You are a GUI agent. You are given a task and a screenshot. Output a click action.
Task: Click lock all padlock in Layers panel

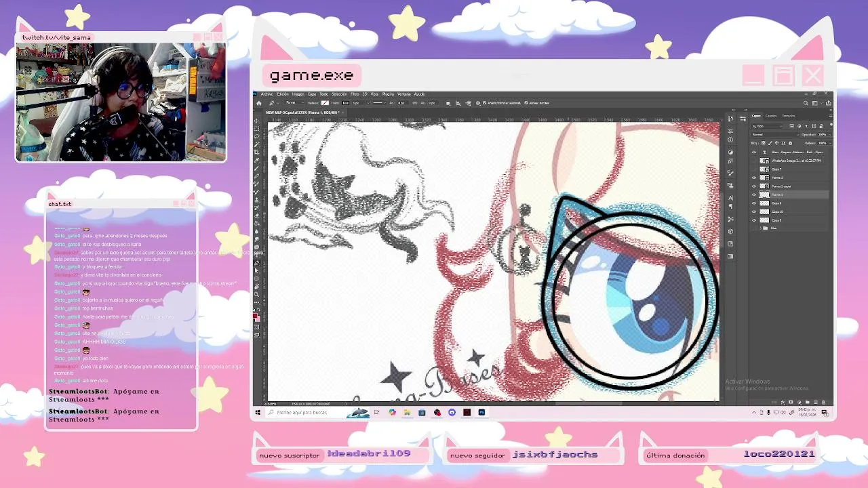[x=790, y=143]
